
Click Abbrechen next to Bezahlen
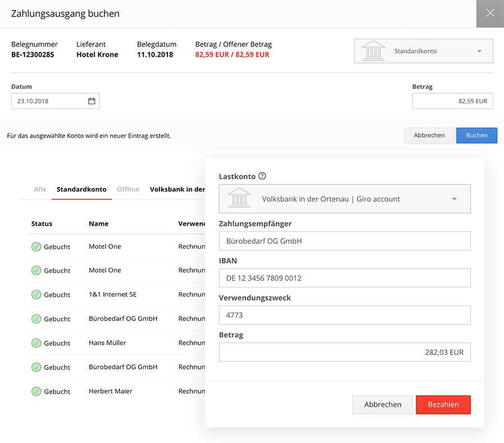383,404
